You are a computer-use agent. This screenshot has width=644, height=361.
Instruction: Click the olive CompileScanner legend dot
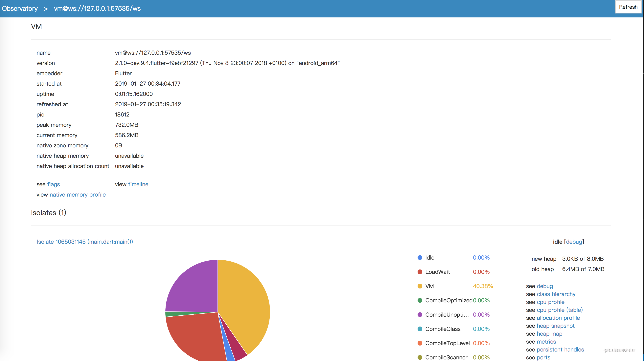(x=420, y=357)
